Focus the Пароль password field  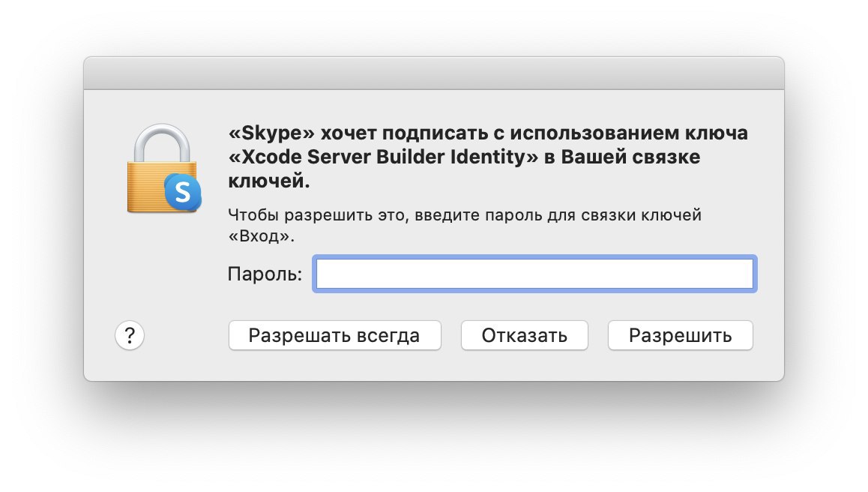click(534, 274)
